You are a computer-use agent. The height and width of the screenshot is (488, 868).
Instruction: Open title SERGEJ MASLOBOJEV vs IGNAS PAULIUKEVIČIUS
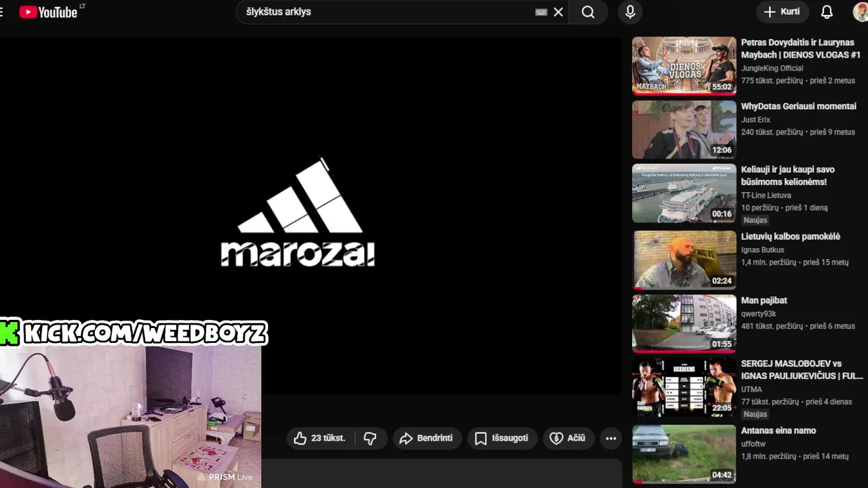click(x=802, y=370)
